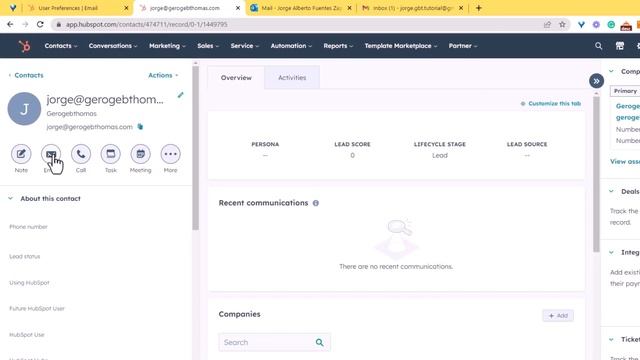The height and width of the screenshot is (360, 640).
Task: Open the Actions dropdown for this contact
Action: 163,75
